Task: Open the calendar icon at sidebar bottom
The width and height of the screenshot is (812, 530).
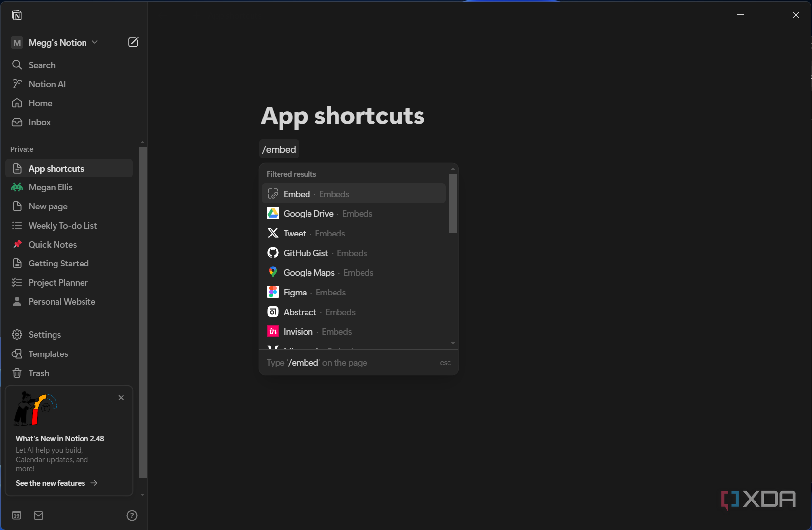Action: (x=17, y=515)
